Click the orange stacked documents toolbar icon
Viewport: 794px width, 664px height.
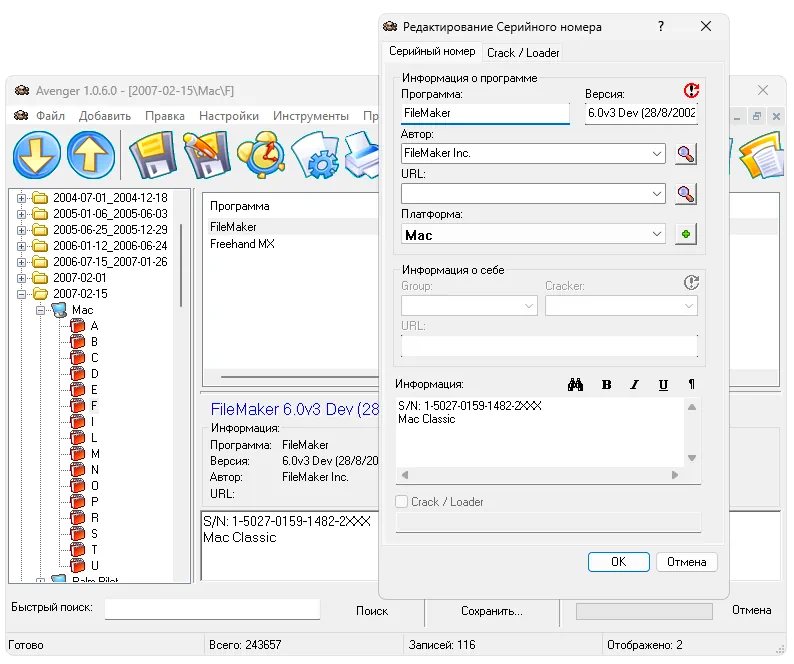tap(761, 154)
